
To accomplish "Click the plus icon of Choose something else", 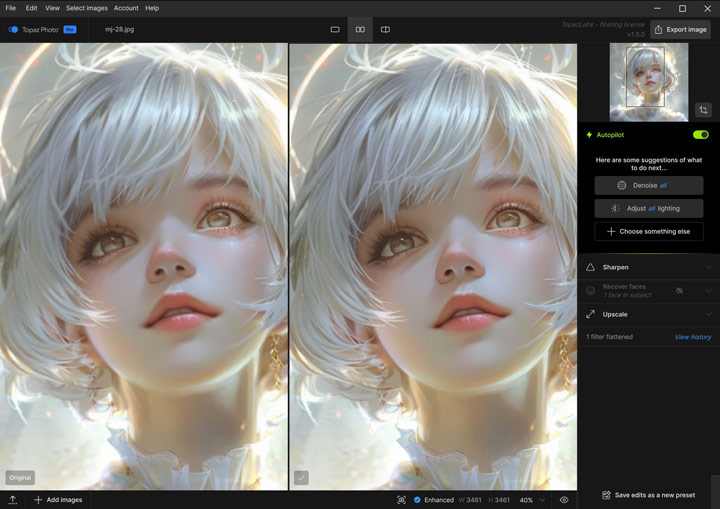I will tap(611, 231).
